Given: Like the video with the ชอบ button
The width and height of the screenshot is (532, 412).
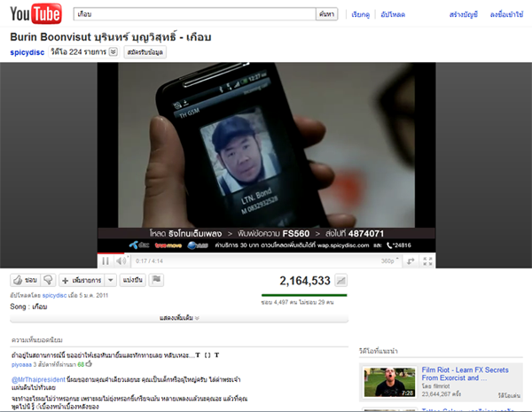Looking at the screenshot, I should click(25, 280).
